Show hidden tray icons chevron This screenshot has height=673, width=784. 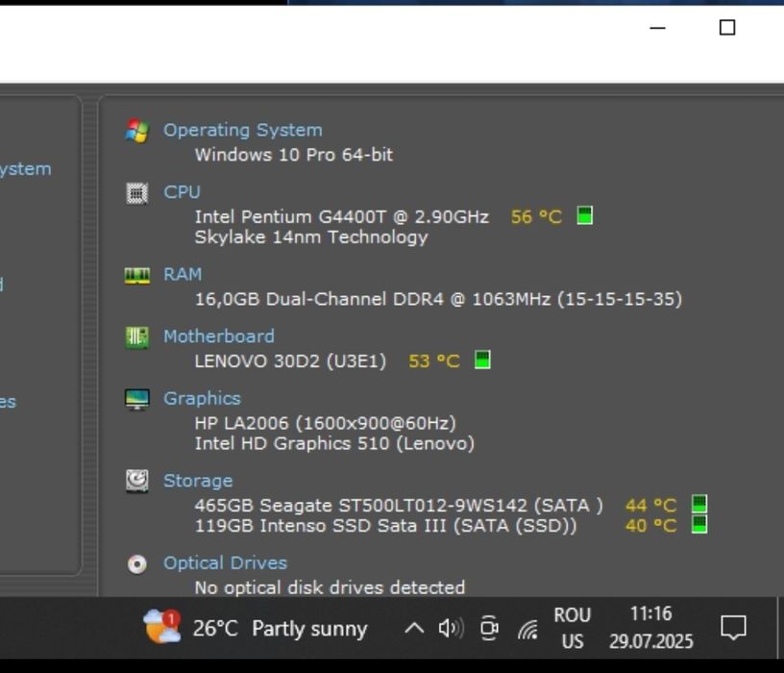click(x=414, y=628)
